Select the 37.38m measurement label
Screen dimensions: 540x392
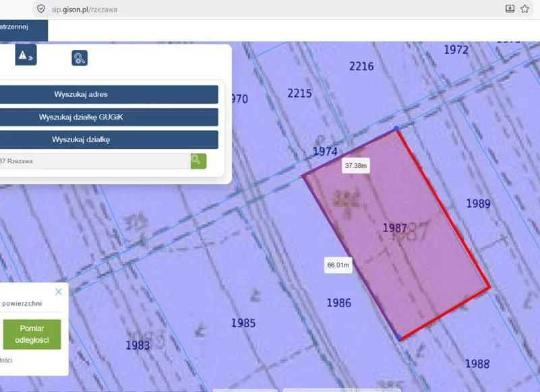pos(356,166)
